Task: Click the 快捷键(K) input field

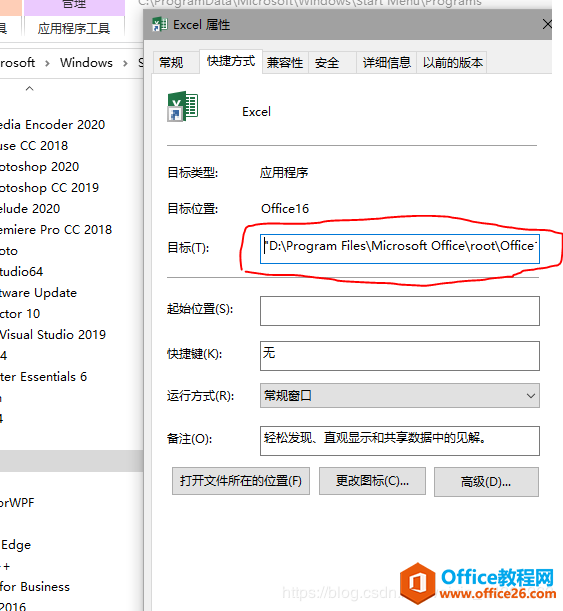Action: [x=400, y=356]
